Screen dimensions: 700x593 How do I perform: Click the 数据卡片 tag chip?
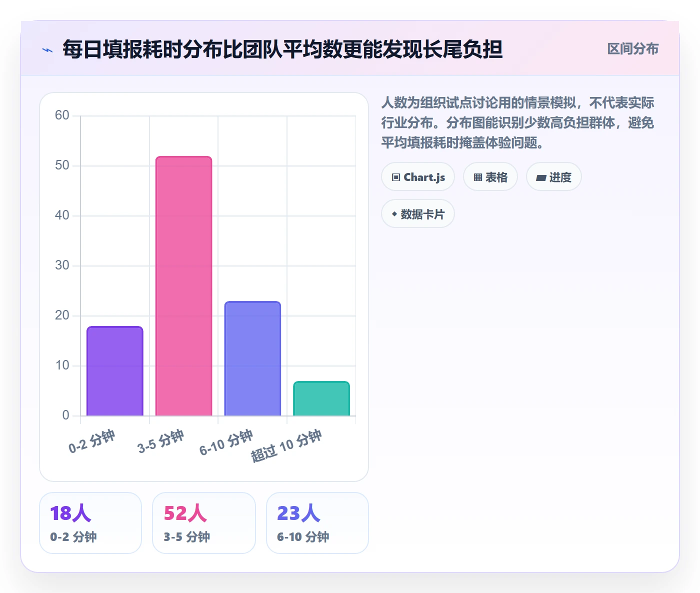418,214
